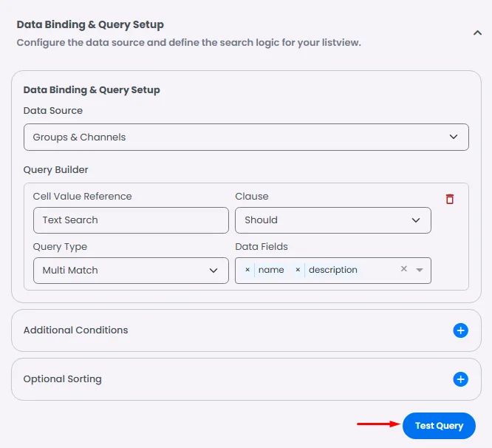Click the Data Fields label

(262, 247)
